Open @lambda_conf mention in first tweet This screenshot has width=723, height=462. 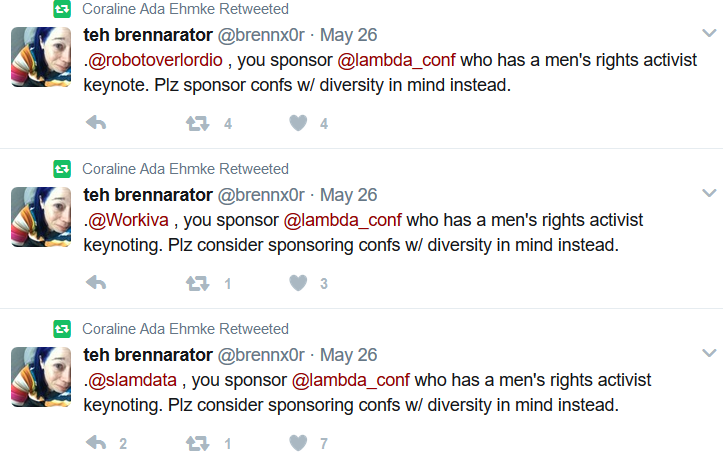pos(397,60)
